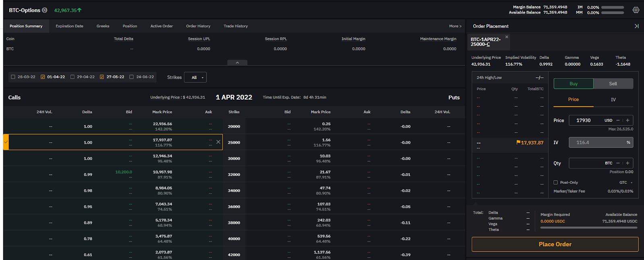Click the Margin Required progress bar
Screen dimensions: 644x260
click(x=588, y=228)
